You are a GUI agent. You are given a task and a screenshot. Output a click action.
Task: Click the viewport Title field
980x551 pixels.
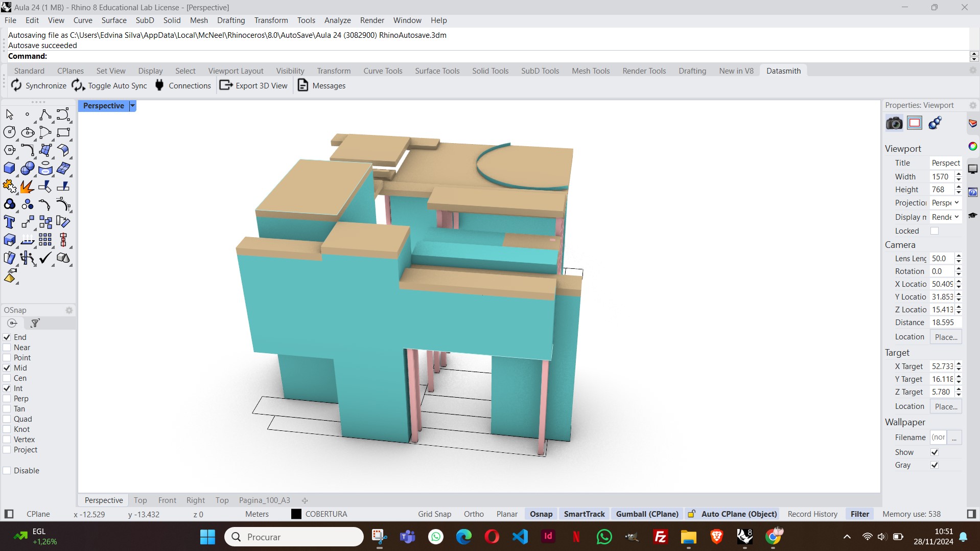[945, 163]
